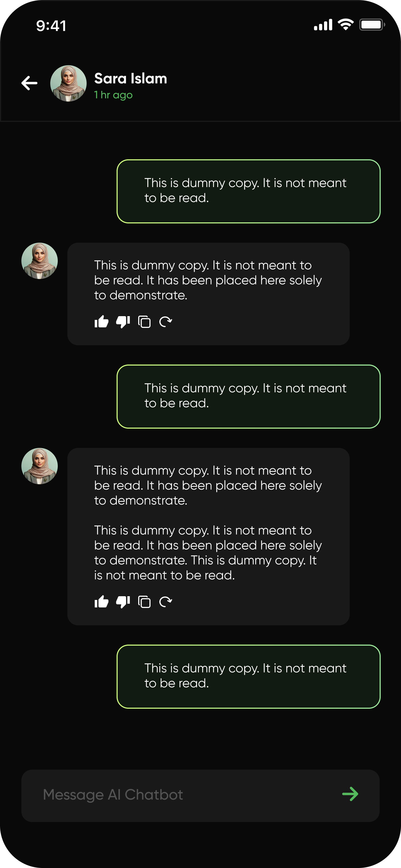Regenerate the first chatbot reply
Viewport: 401px width, 868px height.
(165, 322)
